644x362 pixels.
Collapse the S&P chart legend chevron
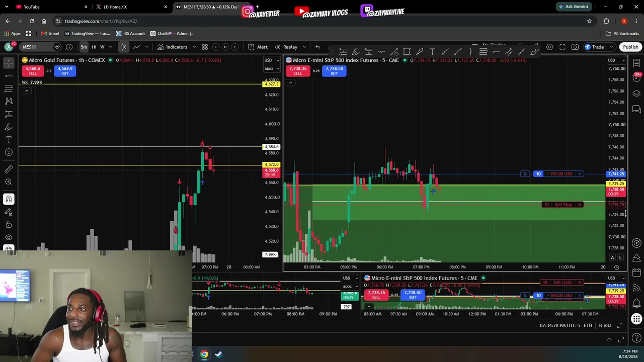click(290, 82)
